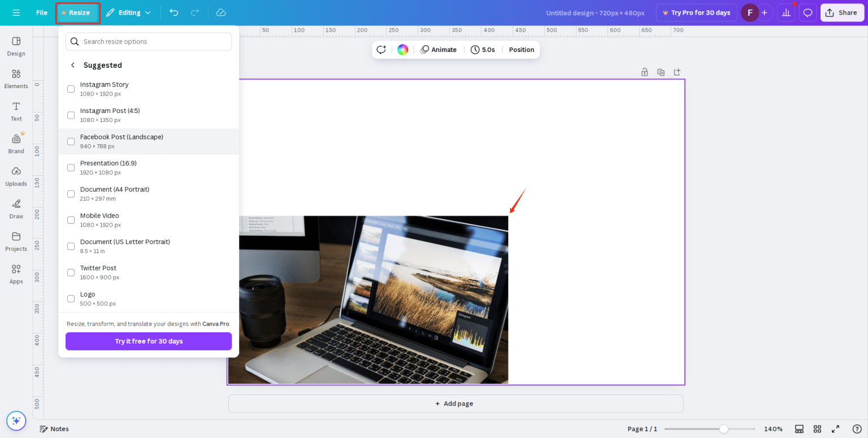Select the Presentation (16:9) checkbox

click(71, 167)
